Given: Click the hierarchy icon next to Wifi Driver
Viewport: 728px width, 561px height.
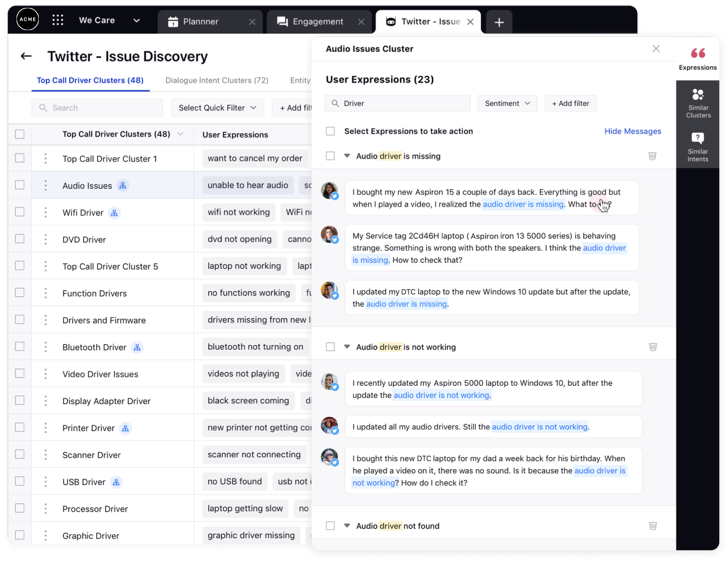Looking at the screenshot, I should coord(114,213).
